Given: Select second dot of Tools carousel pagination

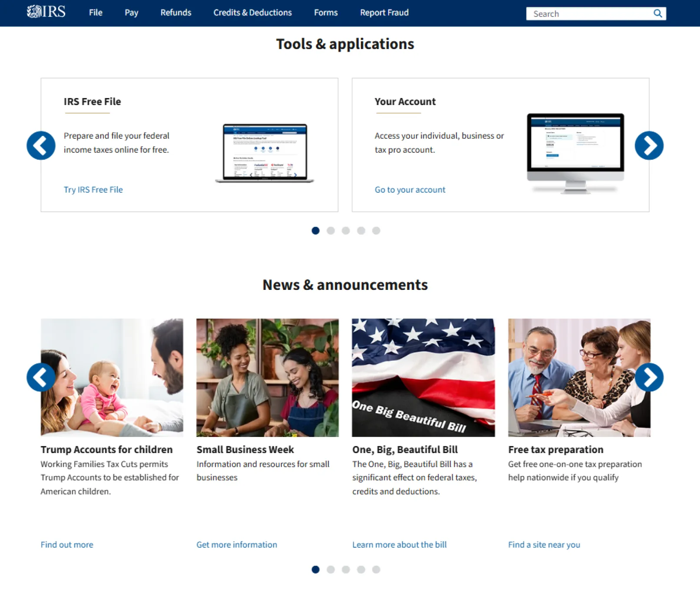Looking at the screenshot, I should (x=331, y=230).
